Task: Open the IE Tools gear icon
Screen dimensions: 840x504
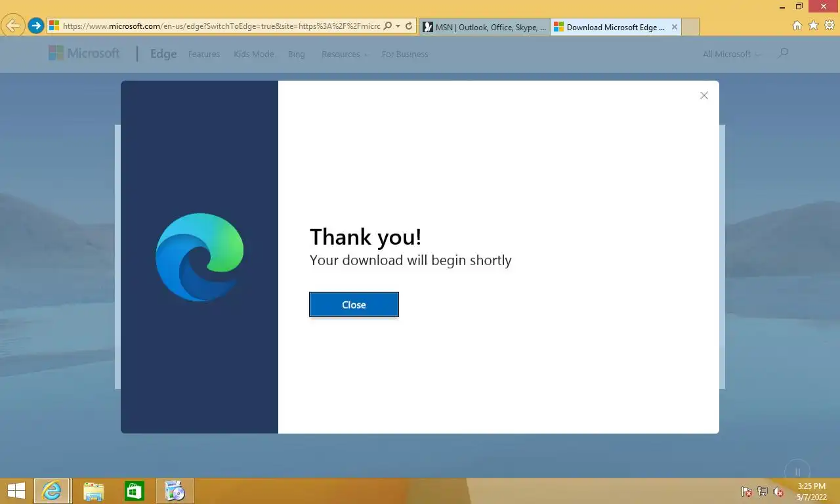Action: 829,26
